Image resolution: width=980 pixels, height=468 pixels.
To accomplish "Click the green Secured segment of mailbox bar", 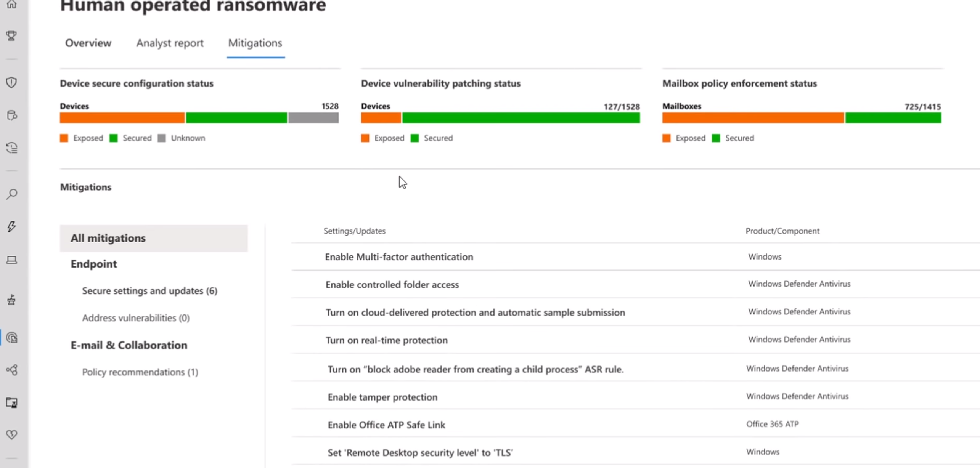I will 893,118.
